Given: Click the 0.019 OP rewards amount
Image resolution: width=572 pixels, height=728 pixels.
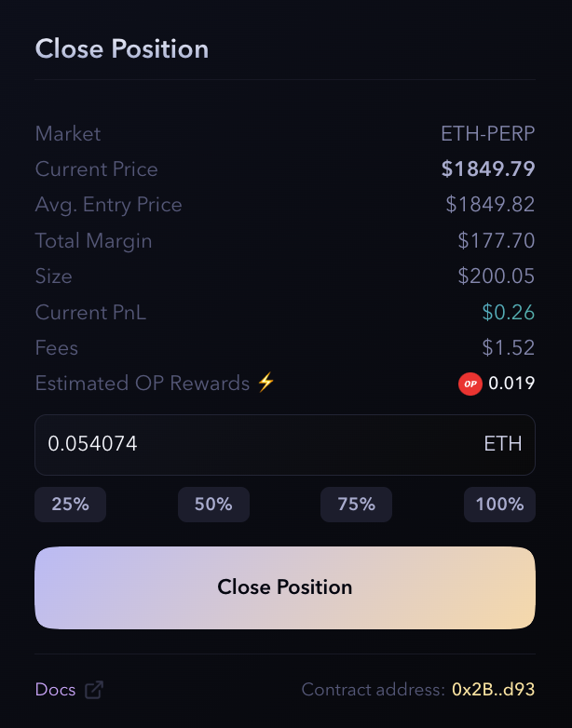Looking at the screenshot, I should point(511,384).
